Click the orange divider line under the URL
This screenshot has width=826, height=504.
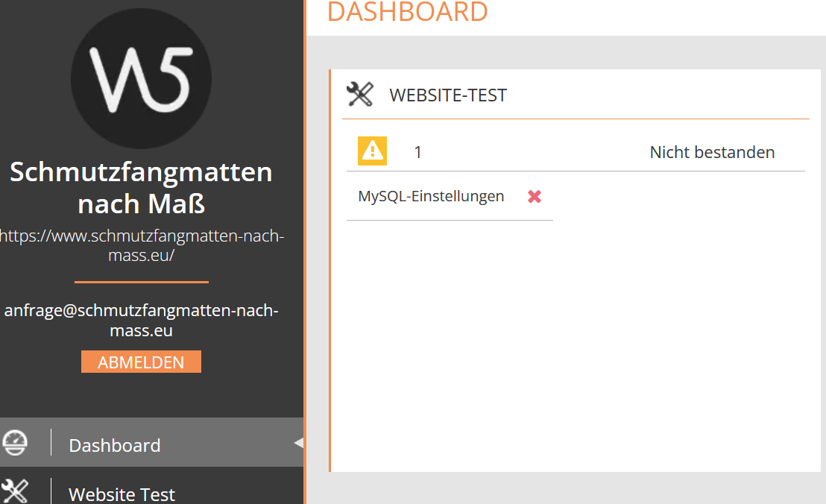pos(141,283)
